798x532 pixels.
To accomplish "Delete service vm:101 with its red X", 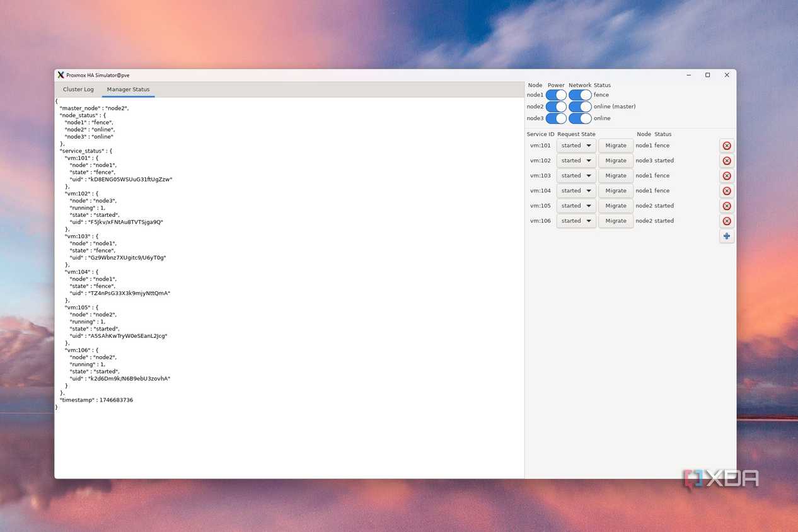I will (x=727, y=146).
